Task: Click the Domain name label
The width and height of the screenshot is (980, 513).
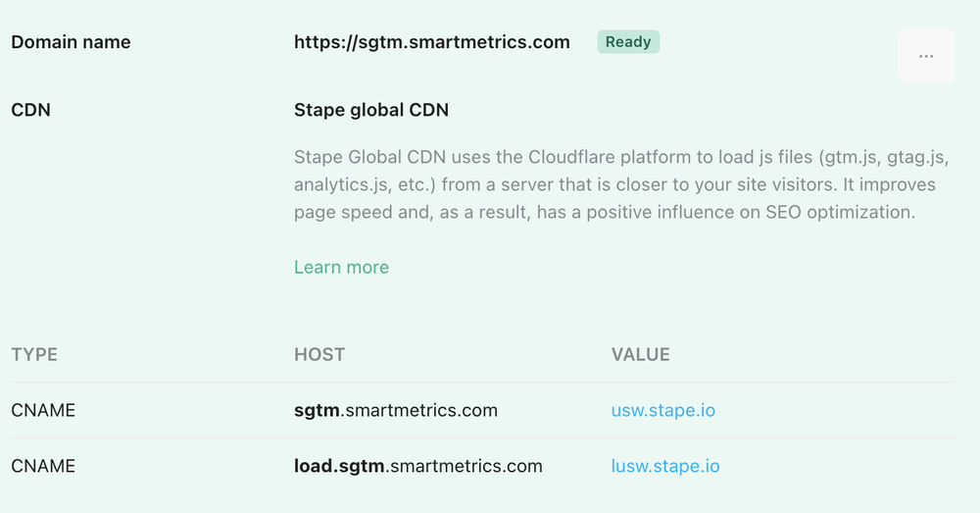Action: coord(71,42)
